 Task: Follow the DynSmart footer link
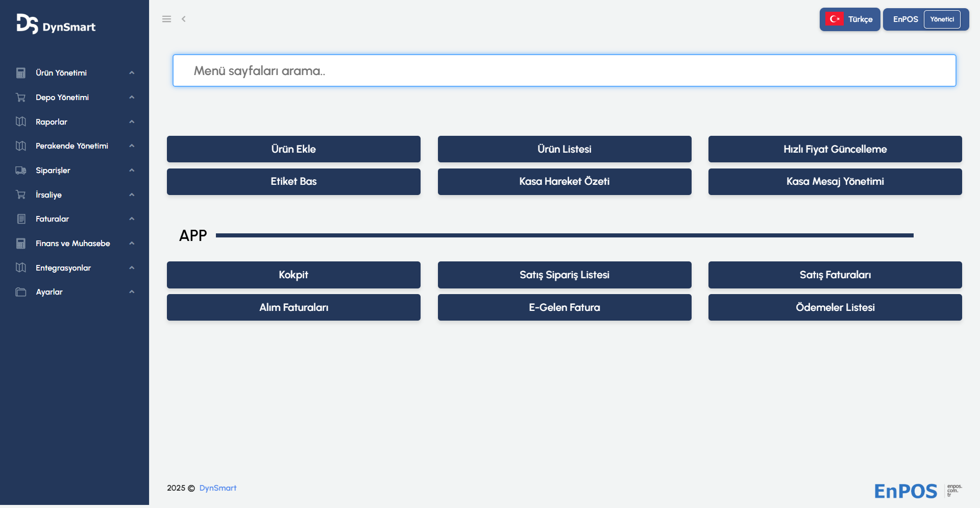218,488
